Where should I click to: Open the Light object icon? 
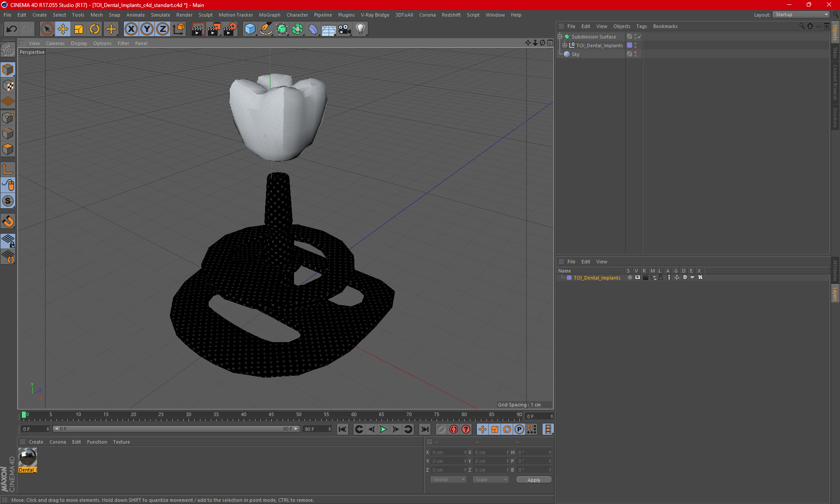(x=360, y=29)
